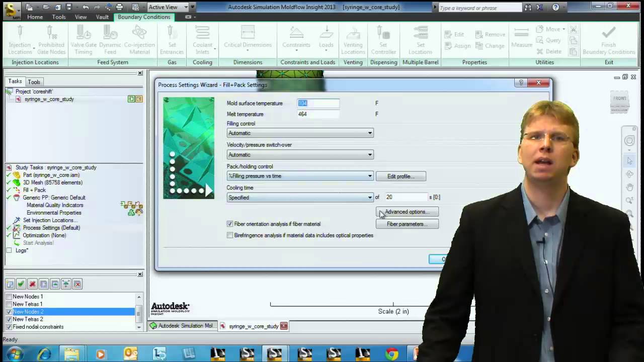Click green checkmark icon in layers toolbar
Image resolution: width=644 pixels, height=362 pixels.
[x=21, y=284]
